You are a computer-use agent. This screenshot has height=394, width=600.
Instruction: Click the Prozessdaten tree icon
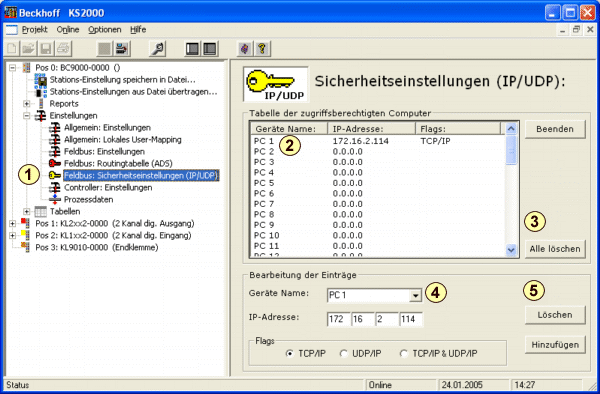coord(55,199)
